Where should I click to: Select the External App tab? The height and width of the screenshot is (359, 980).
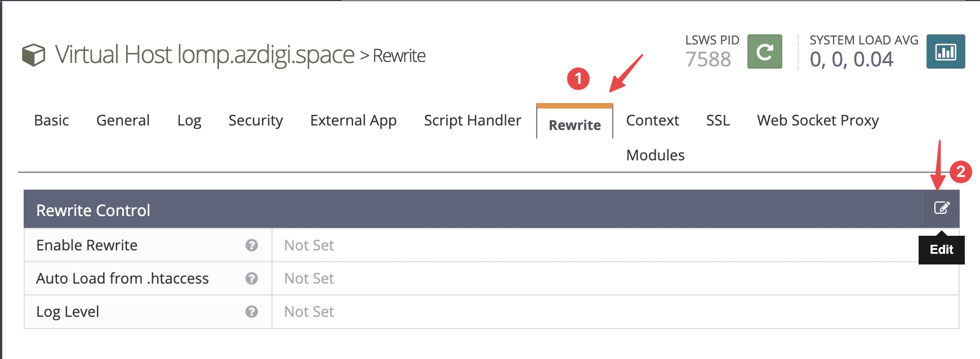[353, 120]
